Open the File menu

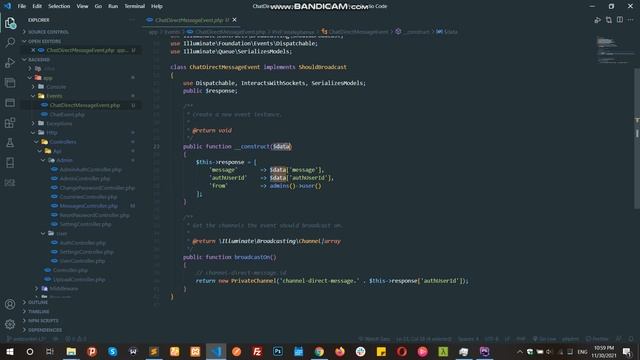22,6
